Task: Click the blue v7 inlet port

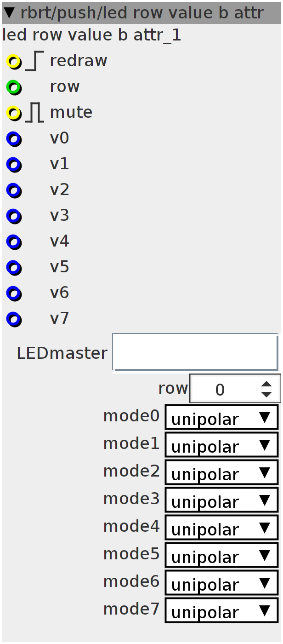Action: [x=14, y=319]
